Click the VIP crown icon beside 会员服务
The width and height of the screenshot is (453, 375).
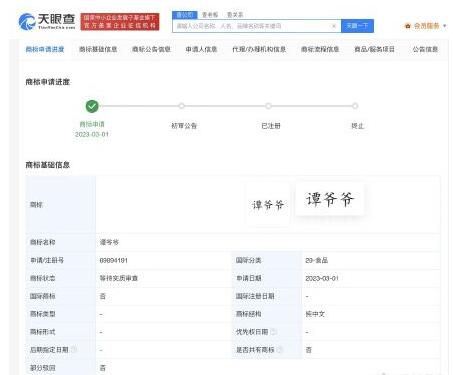(407, 26)
